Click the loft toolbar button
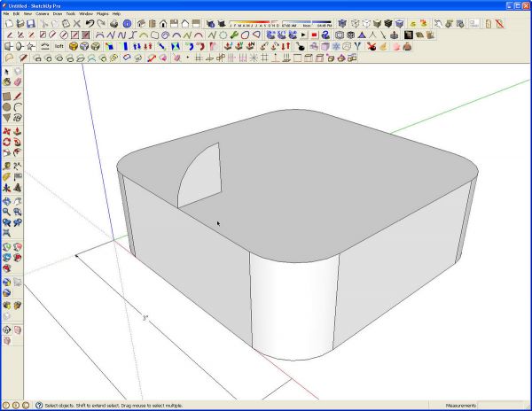 coord(59,46)
